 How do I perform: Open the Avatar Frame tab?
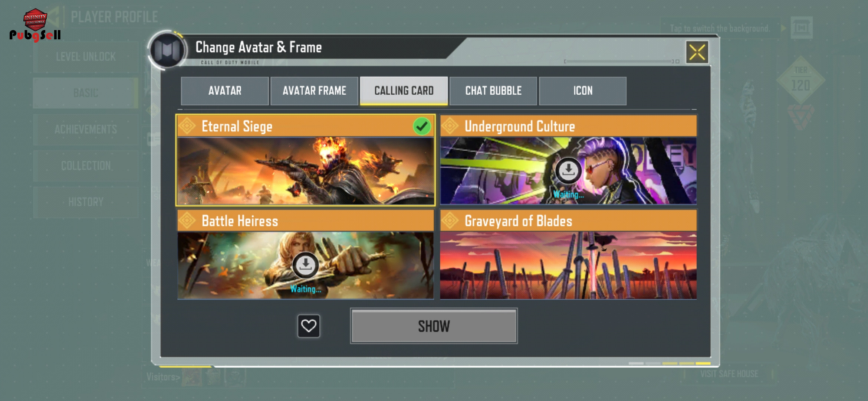click(x=314, y=91)
